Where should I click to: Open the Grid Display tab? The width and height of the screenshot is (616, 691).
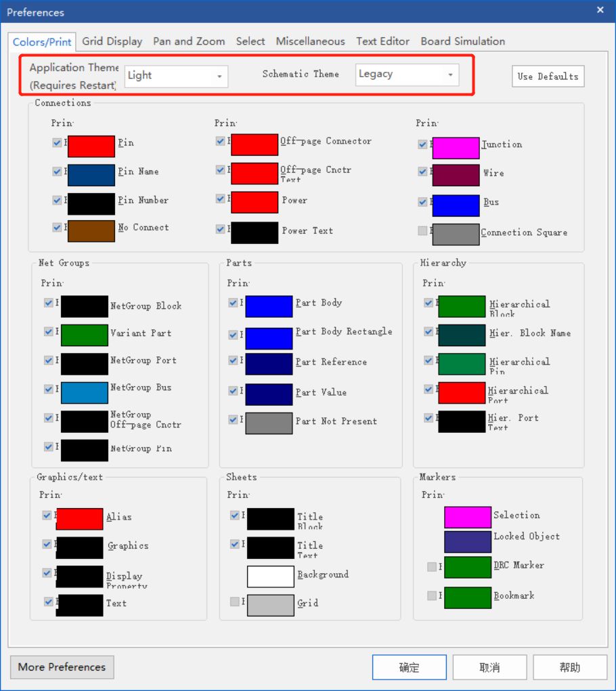point(112,41)
